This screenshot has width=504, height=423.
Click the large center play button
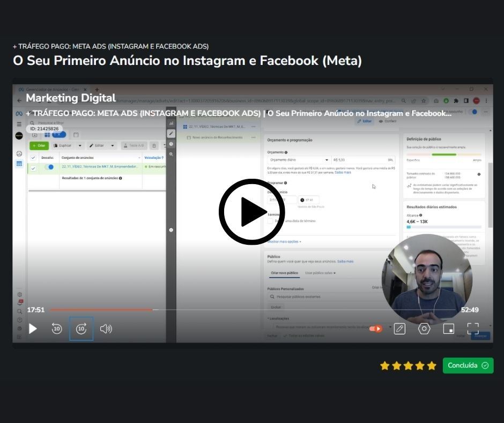[x=251, y=212]
